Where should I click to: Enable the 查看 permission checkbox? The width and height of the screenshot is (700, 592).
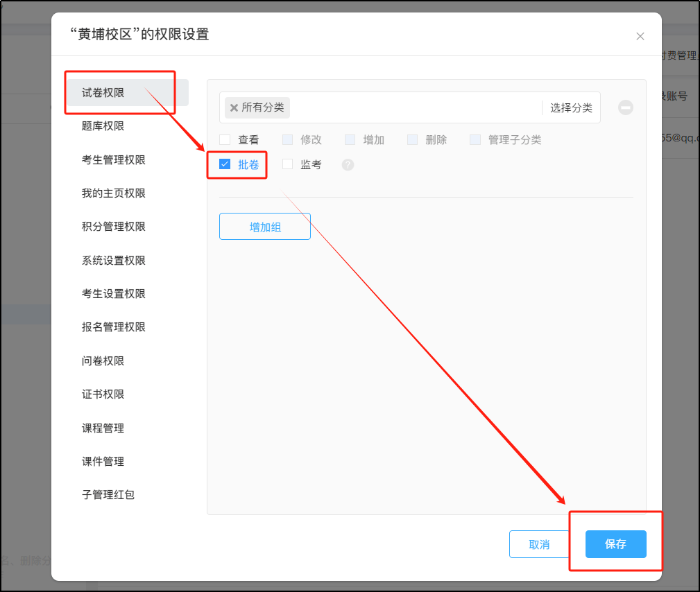225,139
